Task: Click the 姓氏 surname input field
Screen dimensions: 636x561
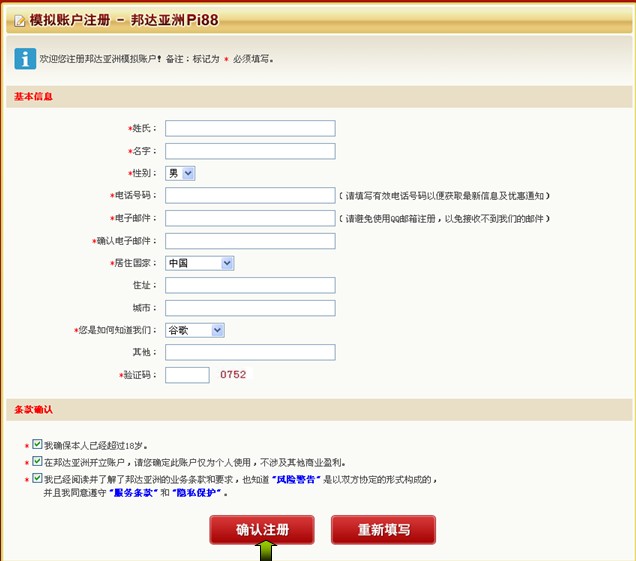Action: coord(250,128)
